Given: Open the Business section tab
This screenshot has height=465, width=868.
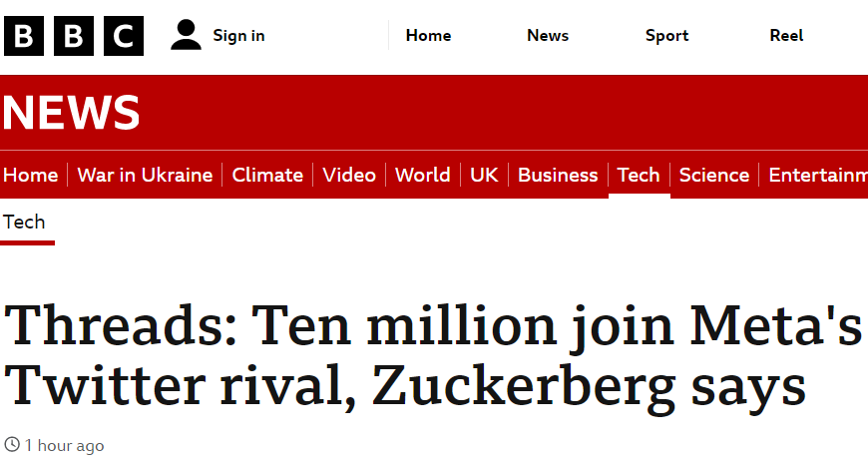Looking at the screenshot, I should pos(558,176).
